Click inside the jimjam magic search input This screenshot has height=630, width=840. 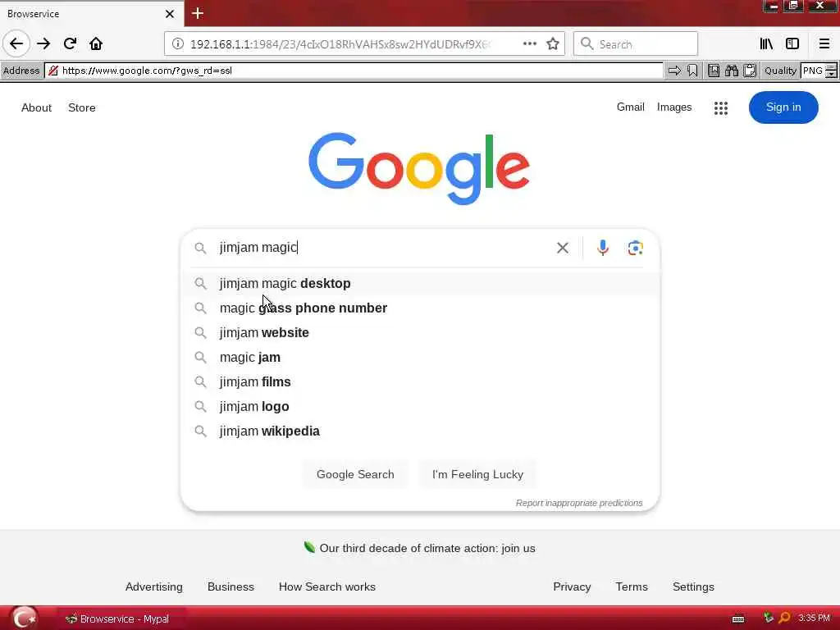pos(383,248)
